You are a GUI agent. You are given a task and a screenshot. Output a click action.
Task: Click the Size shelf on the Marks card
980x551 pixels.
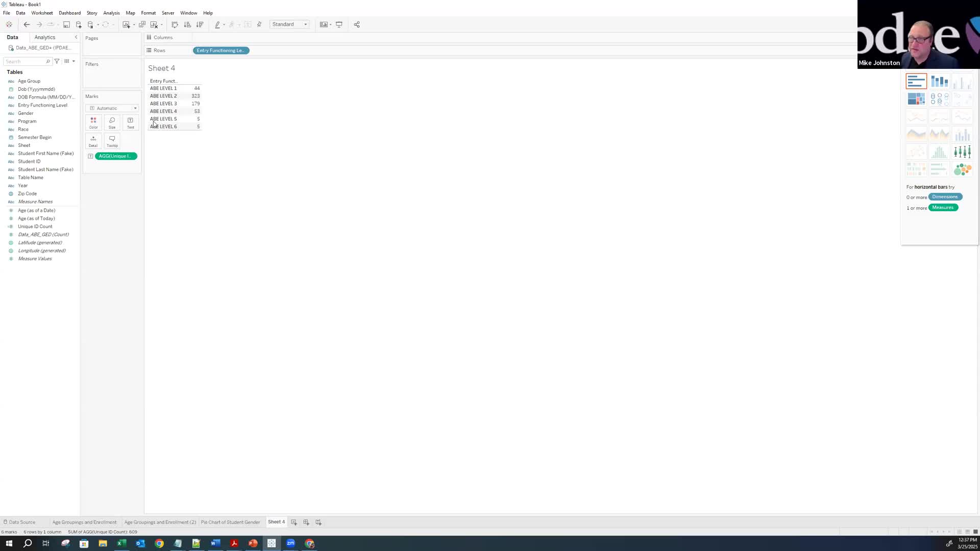pyautogui.click(x=112, y=122)
